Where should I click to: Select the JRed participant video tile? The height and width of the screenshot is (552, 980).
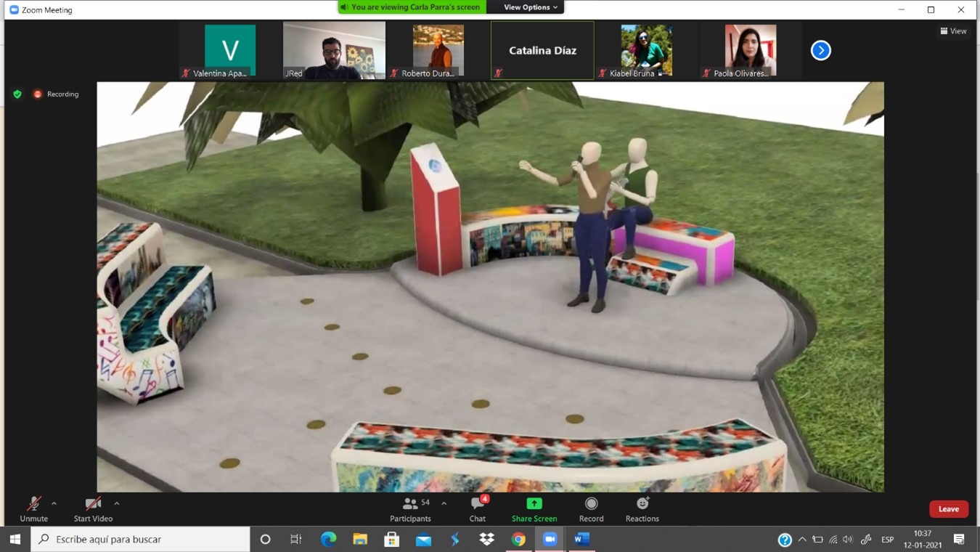pos(334,50)
